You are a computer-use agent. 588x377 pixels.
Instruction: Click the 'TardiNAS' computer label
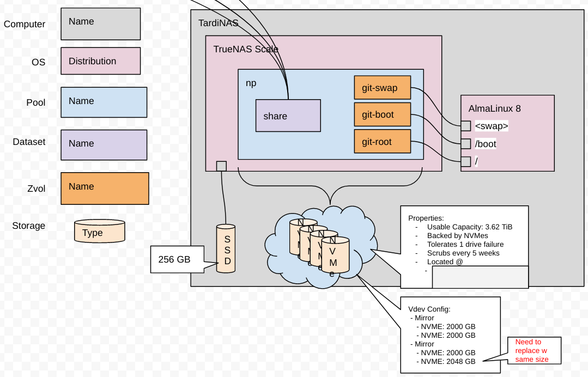coord(218,23)
